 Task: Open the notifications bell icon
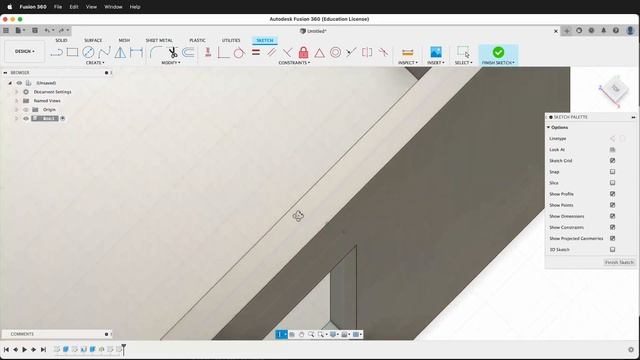pyautogui.click(x=604, y=30)
